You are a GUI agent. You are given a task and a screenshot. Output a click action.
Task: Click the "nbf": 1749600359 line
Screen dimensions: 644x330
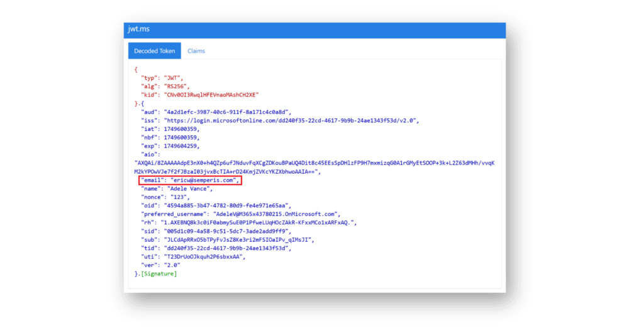170,137
